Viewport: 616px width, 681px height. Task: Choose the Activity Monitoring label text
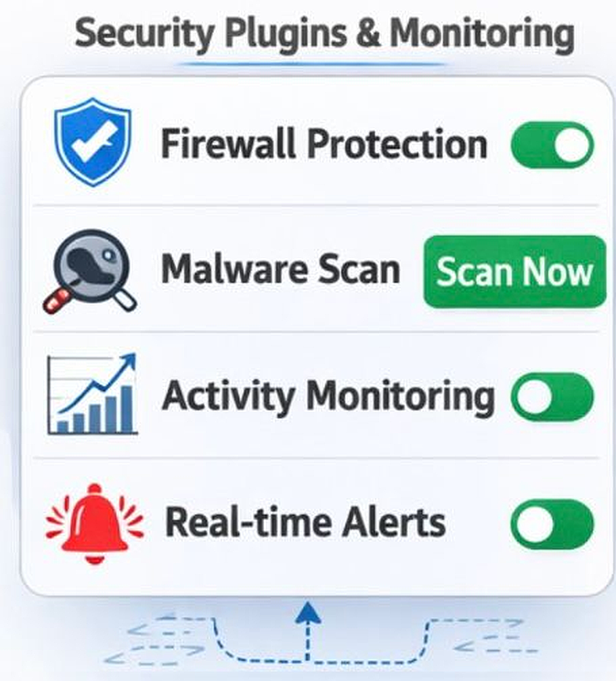coord(328,397)
